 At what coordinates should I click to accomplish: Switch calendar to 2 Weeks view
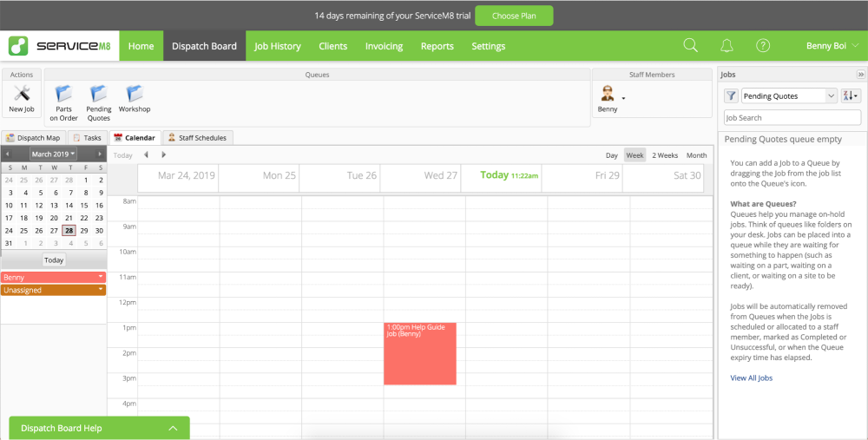click(665, 155)
